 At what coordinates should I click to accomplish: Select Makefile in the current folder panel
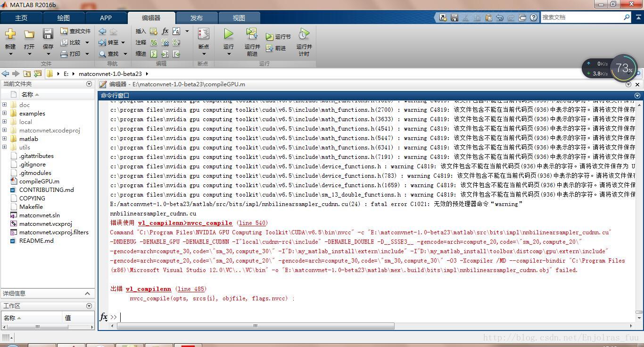click(x=31, y=207)
